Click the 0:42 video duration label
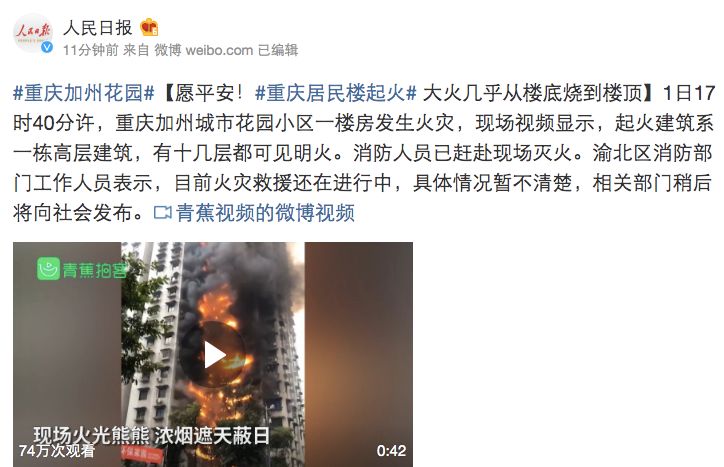The width and height of the screenshot is (724, 467). pyautogui.click(x=391, y=451)
